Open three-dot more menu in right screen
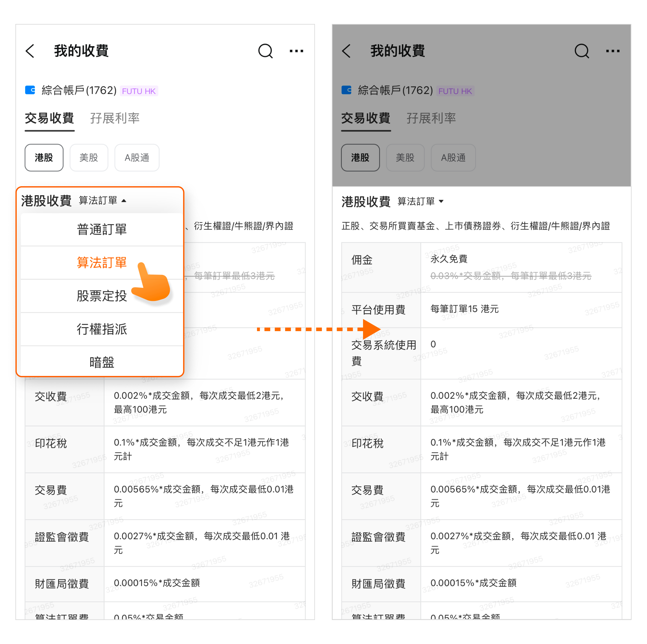 pos(613,51)
